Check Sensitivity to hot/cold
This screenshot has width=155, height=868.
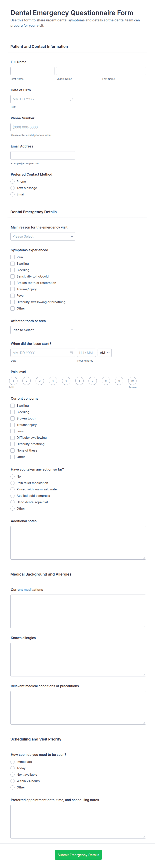pyautogui.click(x=12, y=276)
